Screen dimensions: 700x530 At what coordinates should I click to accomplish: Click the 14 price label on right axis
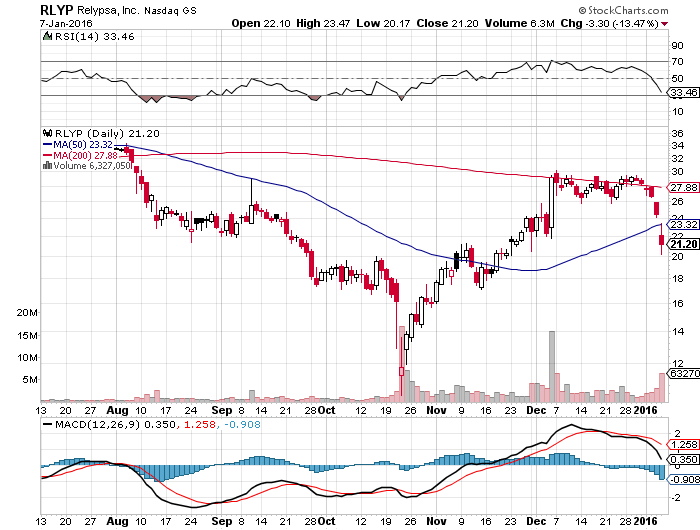[677, 331]
